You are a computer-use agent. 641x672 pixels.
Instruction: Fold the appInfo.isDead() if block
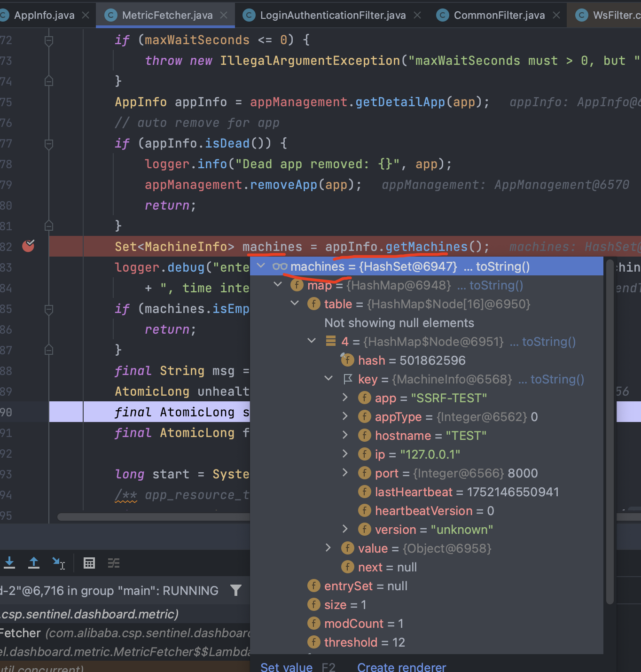tap(48, 144)
